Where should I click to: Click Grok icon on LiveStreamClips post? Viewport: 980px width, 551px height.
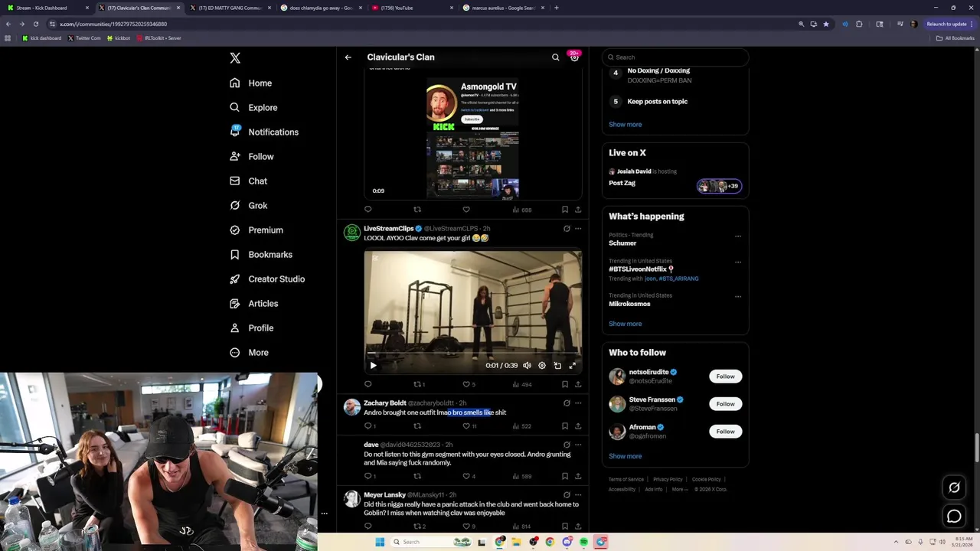pos(567,229)
